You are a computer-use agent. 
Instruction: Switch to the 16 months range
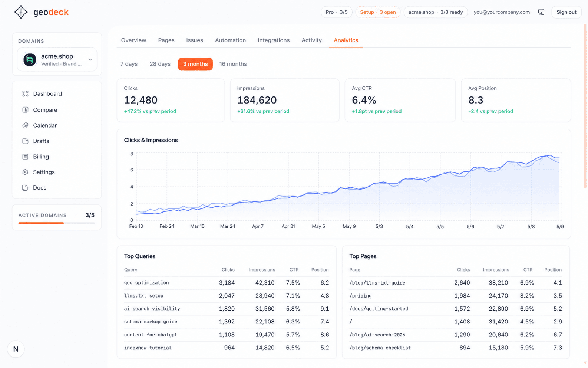[233, 64]
